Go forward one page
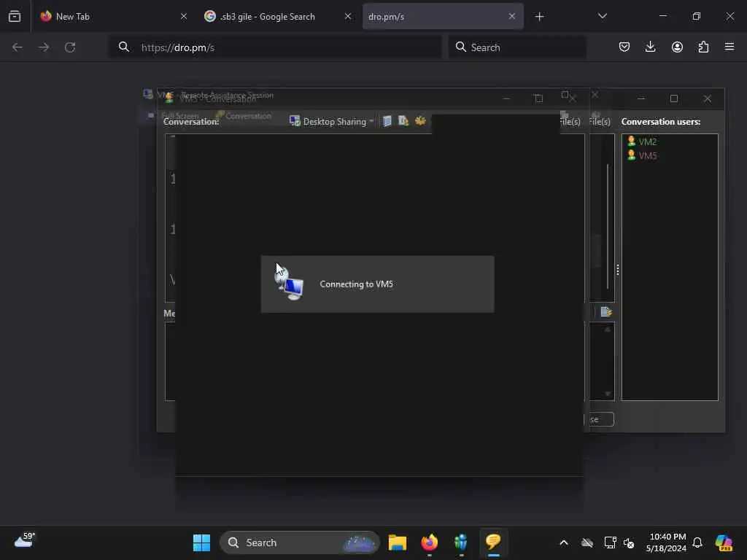The width and height of the screenshot is (747, 560). (x=44, y=47)
